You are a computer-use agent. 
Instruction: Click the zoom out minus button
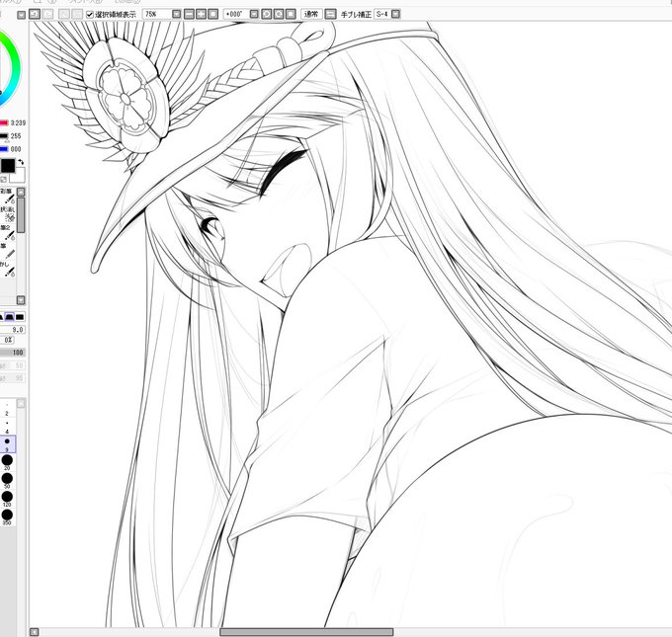tap(189, 14)
